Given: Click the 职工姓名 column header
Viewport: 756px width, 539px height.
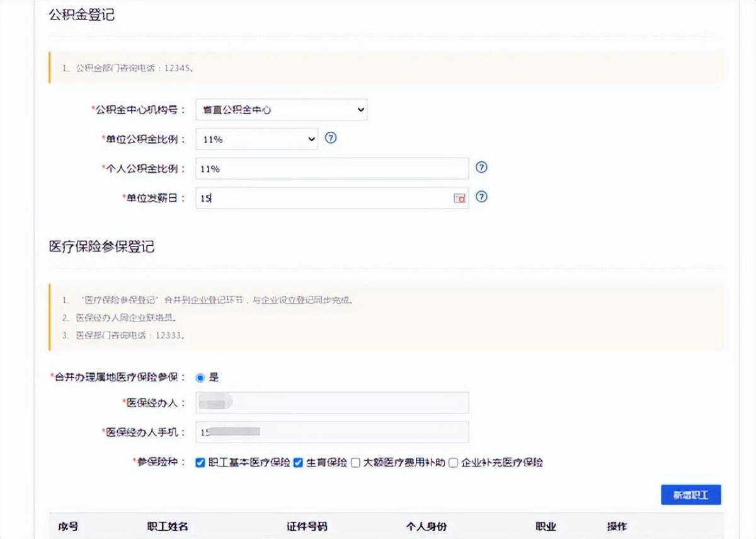Looking at the screenshot, I should coord(168,526).
